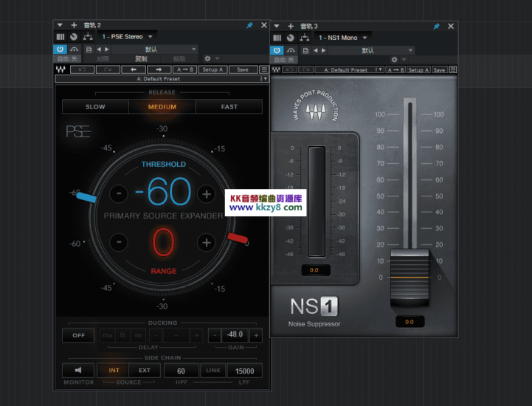Viewport: 532px width, 406px height.
Task: Select INT side chain source
Action: (114, 370)
